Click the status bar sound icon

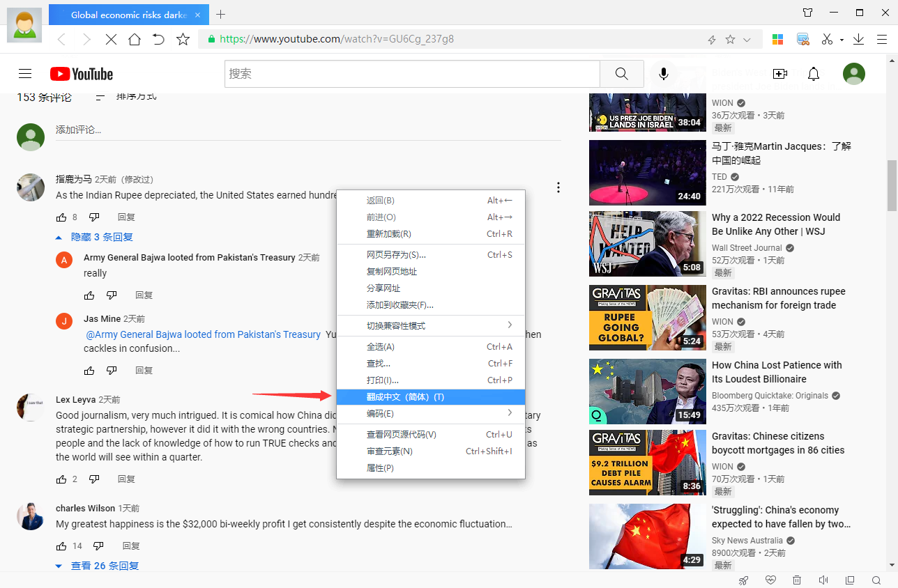pyautogui.click(x=823, y=580)
